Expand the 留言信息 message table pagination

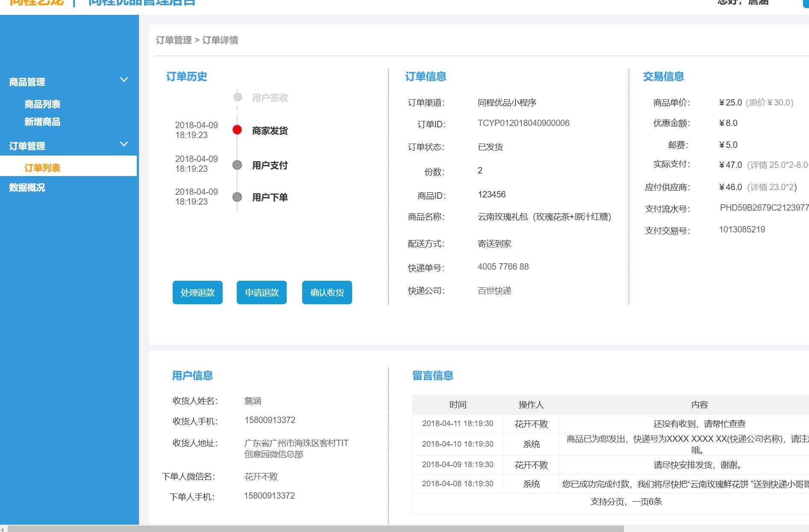click(626, 502)
